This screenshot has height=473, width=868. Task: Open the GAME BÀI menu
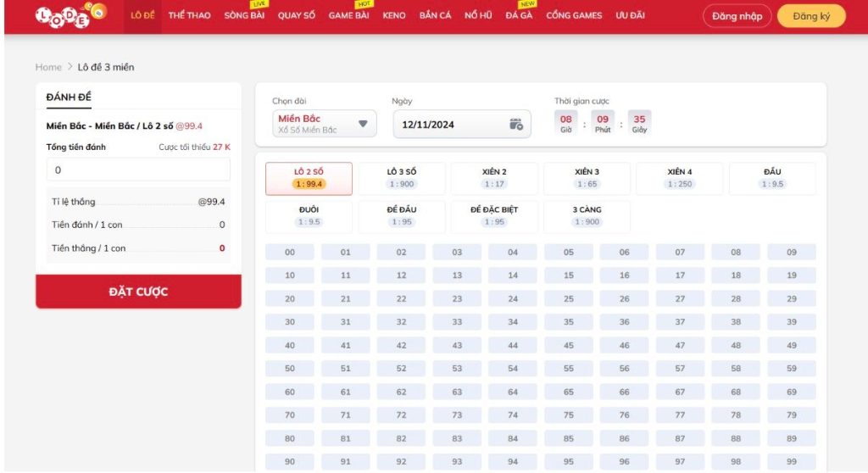coord(348,15)
